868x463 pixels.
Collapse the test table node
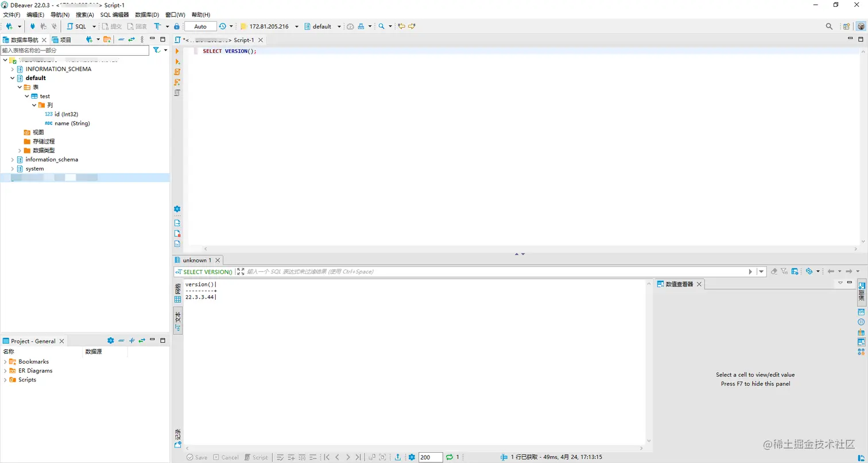click(26, 97)
